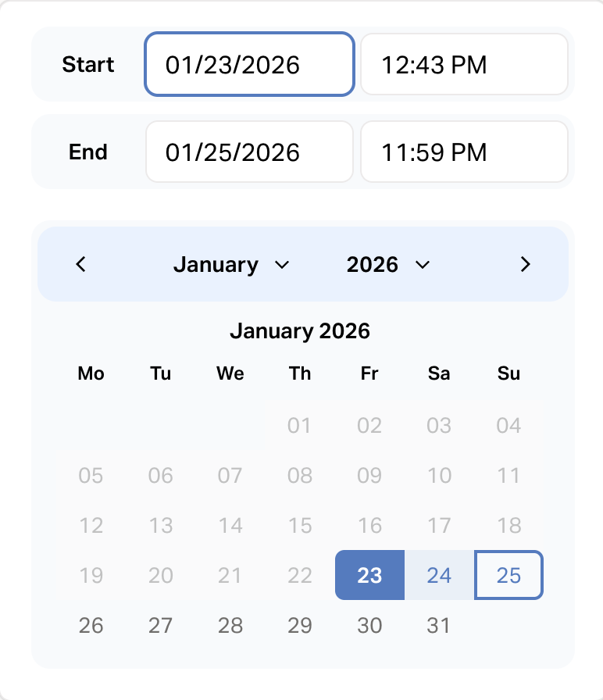Choose January 25 in the calendar

508,576
